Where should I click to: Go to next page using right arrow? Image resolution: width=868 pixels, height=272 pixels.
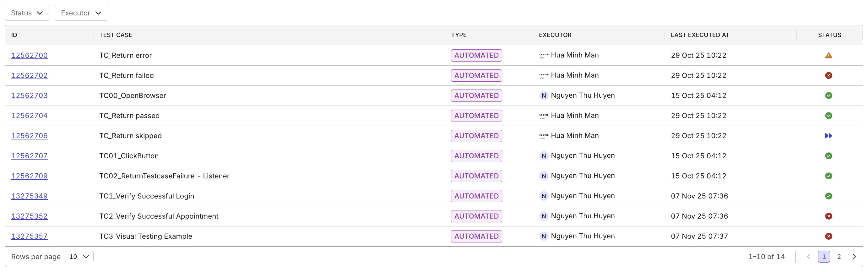coord(854,257)
